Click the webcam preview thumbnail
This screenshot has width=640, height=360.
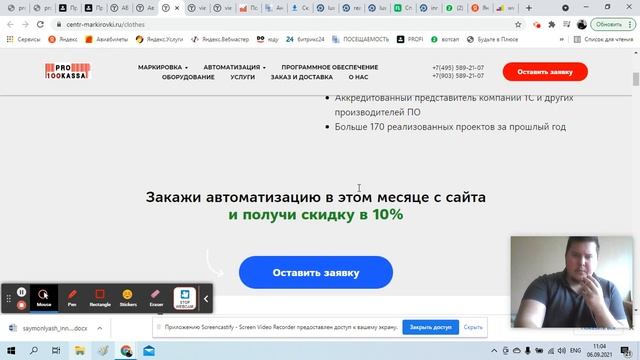click(571, 282)
